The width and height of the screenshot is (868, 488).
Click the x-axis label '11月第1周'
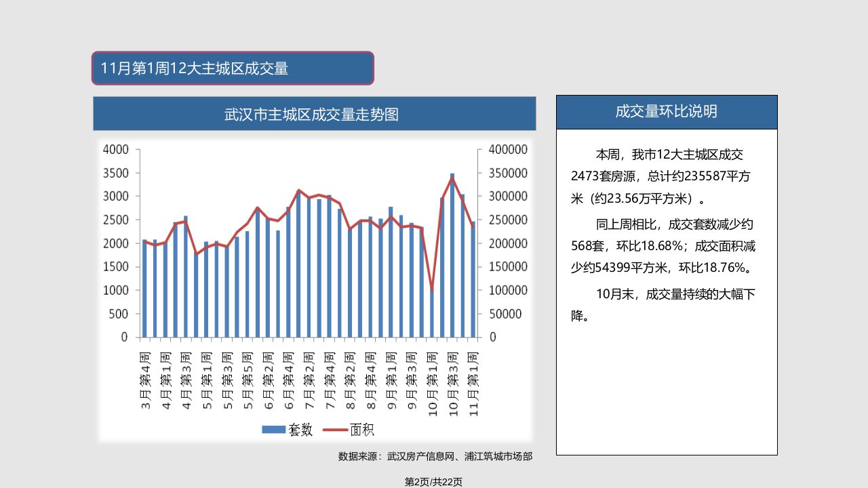tap(473, 383)
